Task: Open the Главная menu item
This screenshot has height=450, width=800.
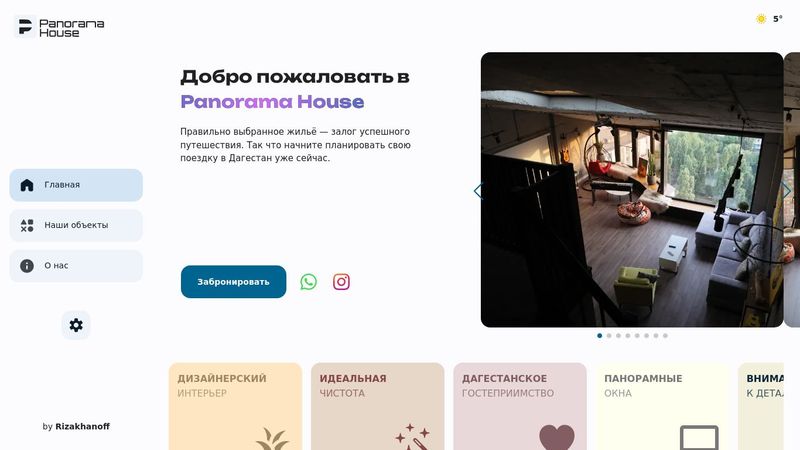Action: 76,185
